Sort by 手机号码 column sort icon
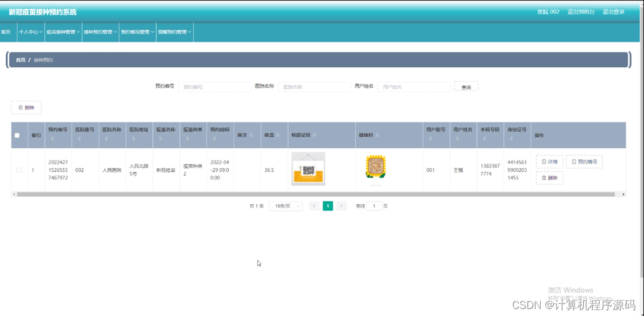Viewport: 644px width, 316px height. pos(485,139)
